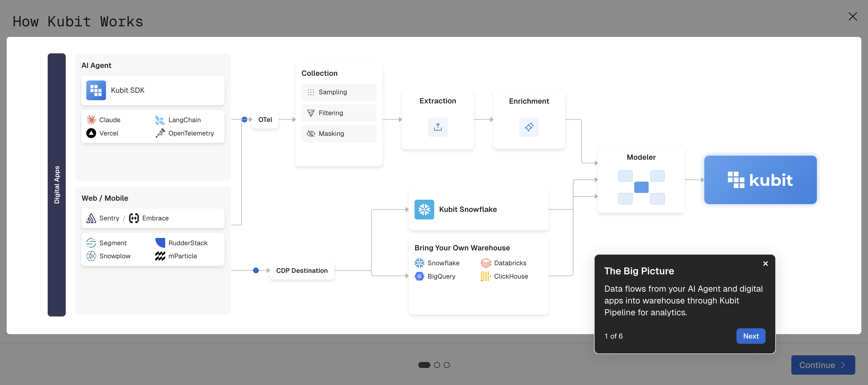The image size is (868, 385).
Task: Click the BigQuery label
Action: click(x=441, y=276)
